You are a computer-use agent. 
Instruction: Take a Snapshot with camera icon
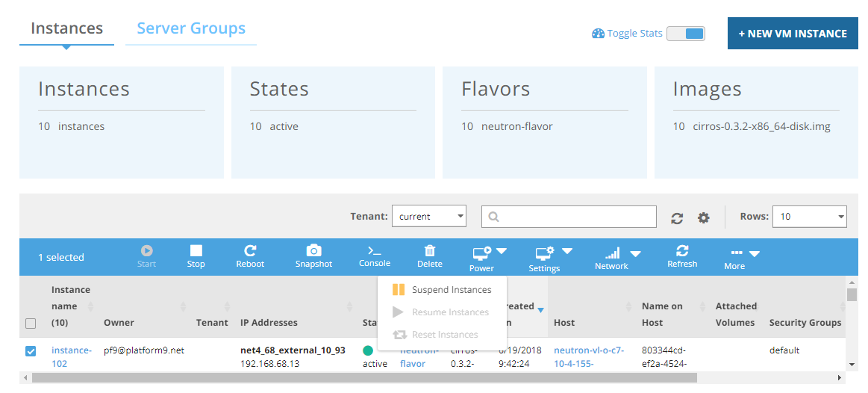pos(313,251)
